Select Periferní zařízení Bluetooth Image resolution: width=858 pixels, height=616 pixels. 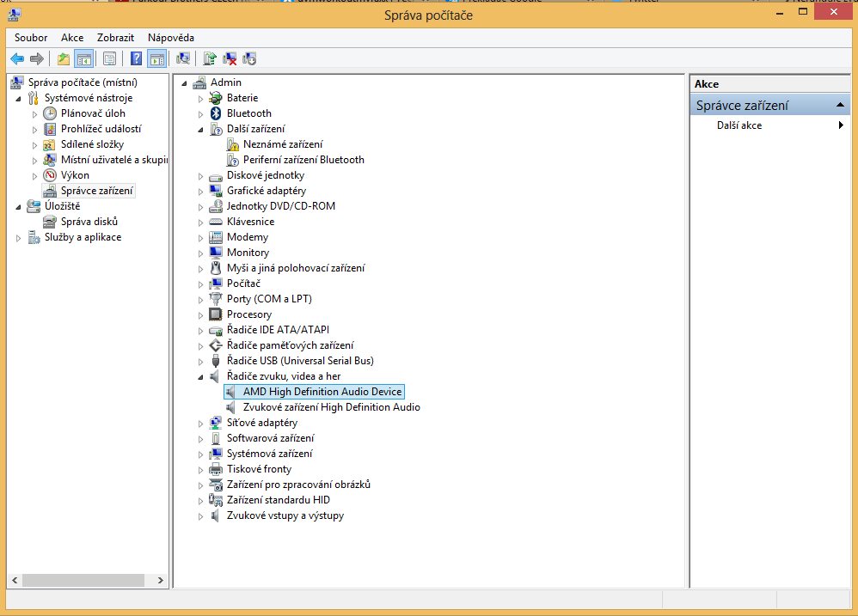point(303,160)
